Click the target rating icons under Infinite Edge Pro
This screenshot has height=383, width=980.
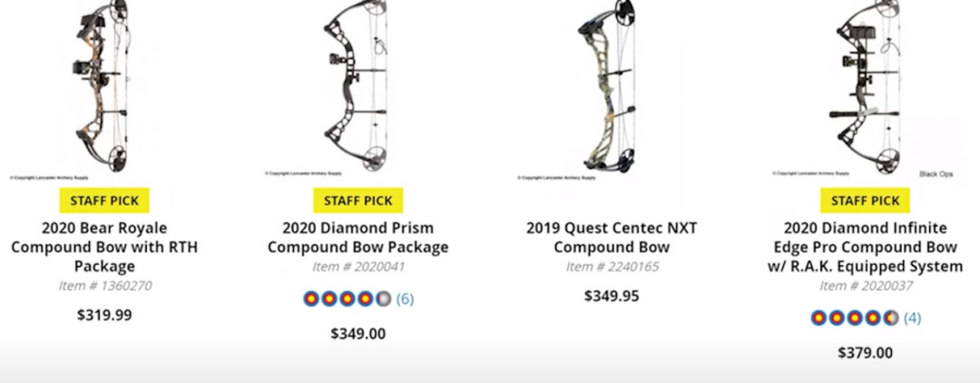pyautogui.click(x=855, y=318)
